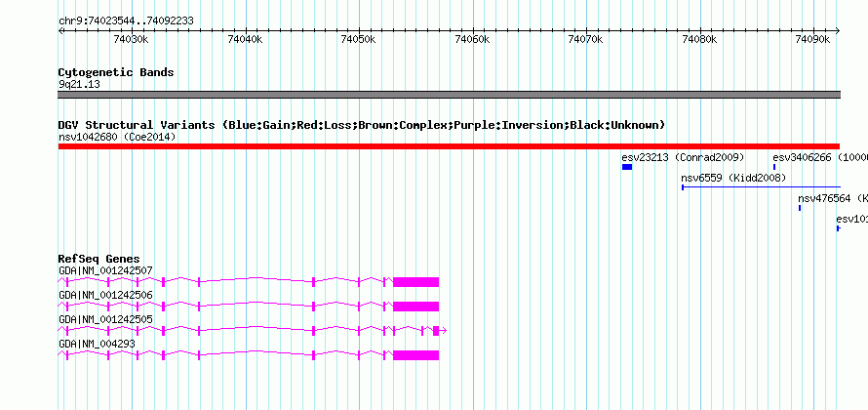Select the gray 9q21.13 cytogenetic band bar
The image size is (868, 410).
click(449, 95)
